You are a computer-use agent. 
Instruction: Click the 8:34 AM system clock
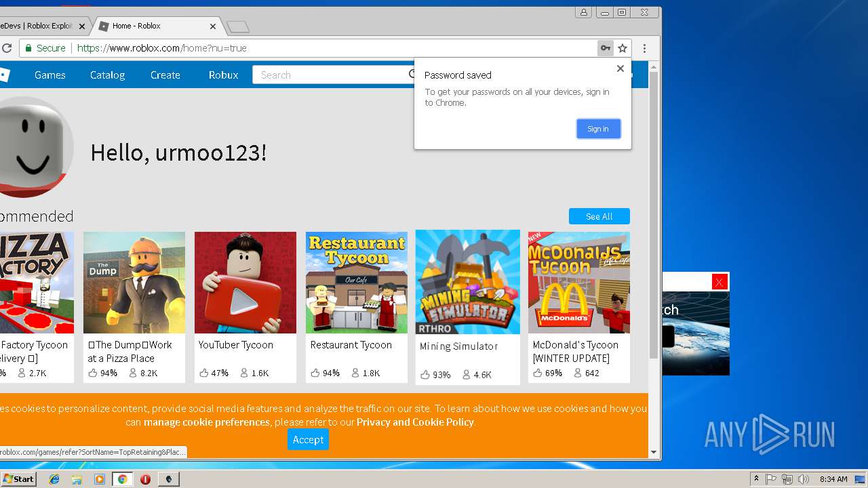click(833, 479)
